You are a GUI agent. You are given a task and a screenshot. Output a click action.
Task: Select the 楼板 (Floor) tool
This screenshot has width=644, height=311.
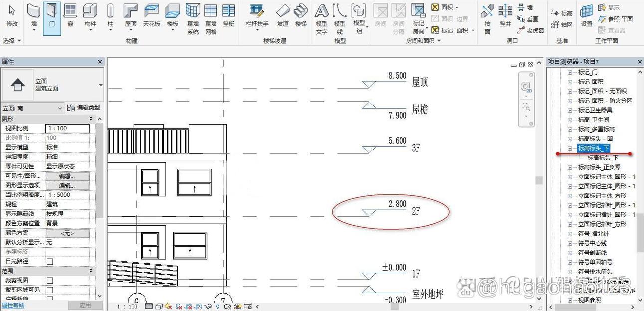tap(173, 17)
